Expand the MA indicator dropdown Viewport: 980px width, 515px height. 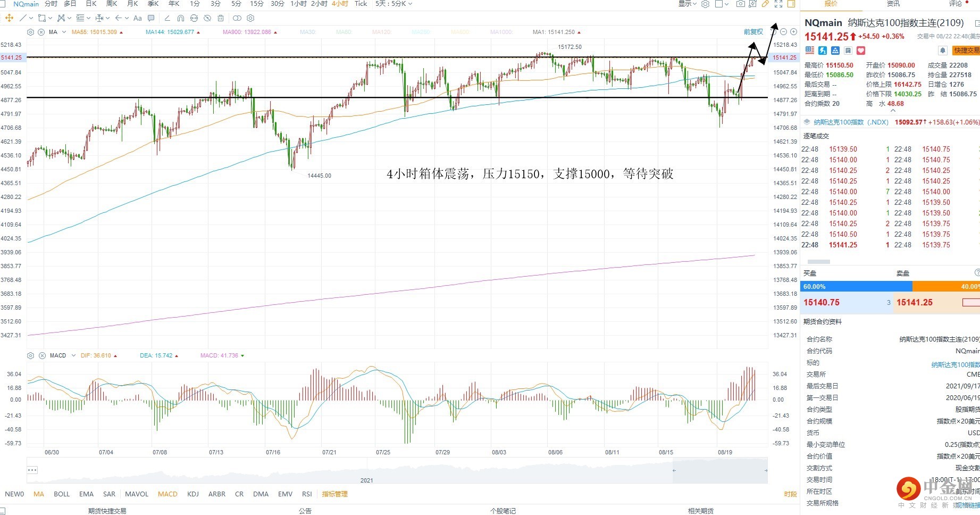(64, 32)
